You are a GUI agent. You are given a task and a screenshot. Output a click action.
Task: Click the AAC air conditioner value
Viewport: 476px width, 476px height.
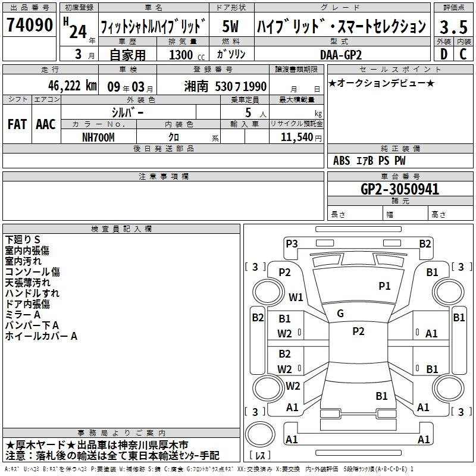click(x=46, y=124)
